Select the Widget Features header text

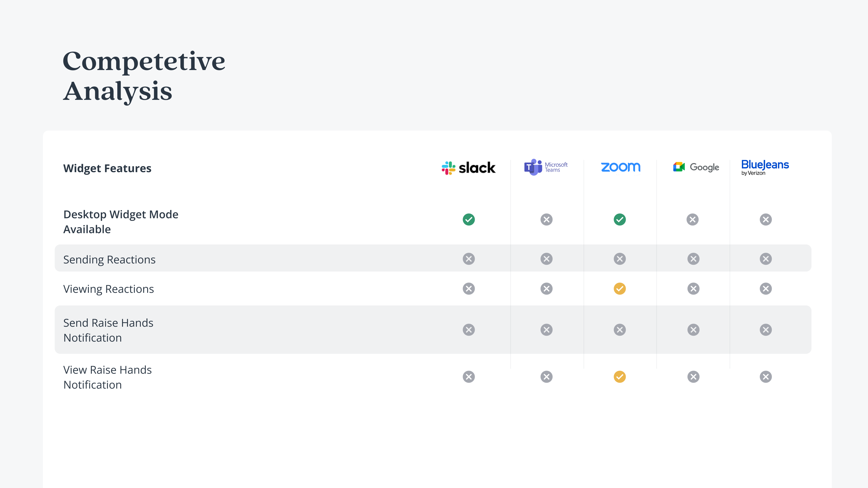(x=107, y=168)
